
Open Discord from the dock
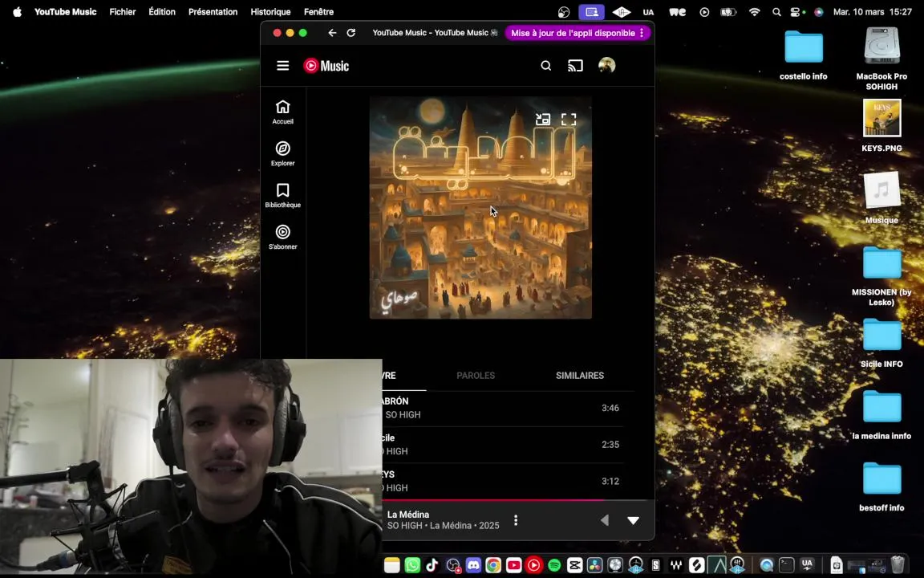click(x=473, y=565)
